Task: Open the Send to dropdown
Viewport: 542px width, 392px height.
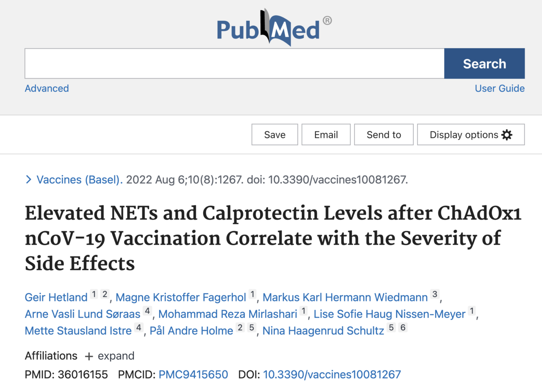Action: click(x=383, y=135)
